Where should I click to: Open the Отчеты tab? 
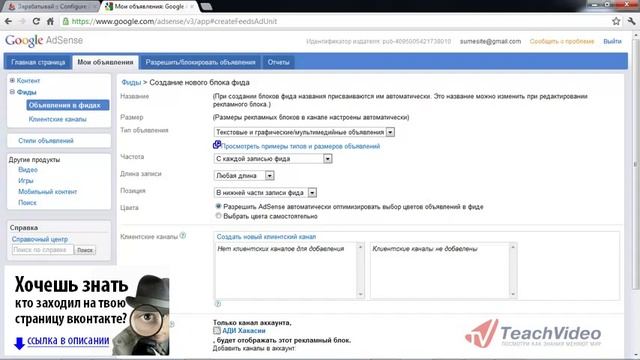pyautogui.click(x=278, y=62)
